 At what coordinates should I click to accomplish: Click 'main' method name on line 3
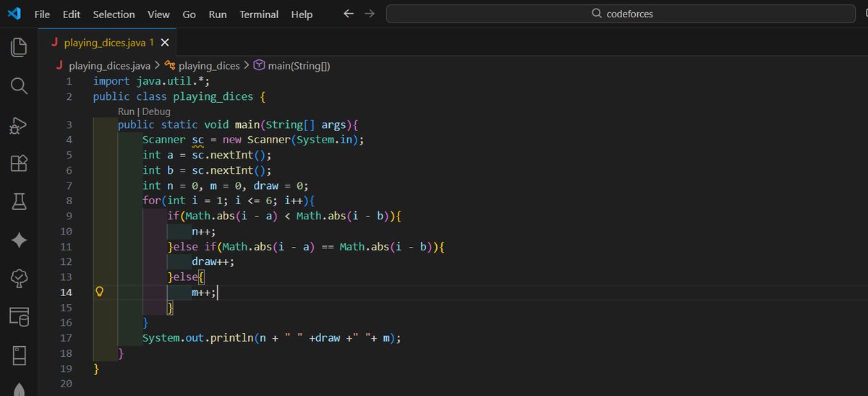click(x=247, y=125)
